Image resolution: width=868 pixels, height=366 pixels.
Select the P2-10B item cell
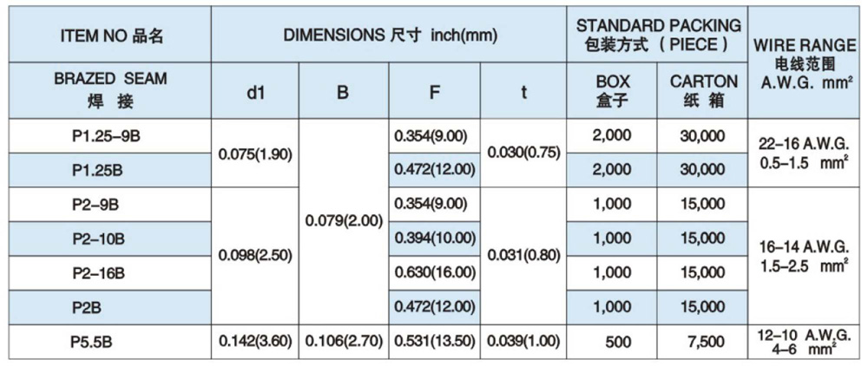click(110, 239)
